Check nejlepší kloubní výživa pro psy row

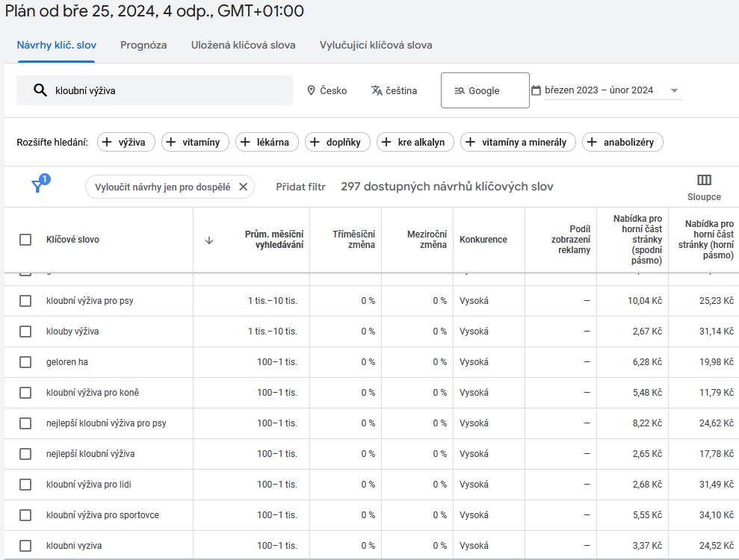coord(25,423)
